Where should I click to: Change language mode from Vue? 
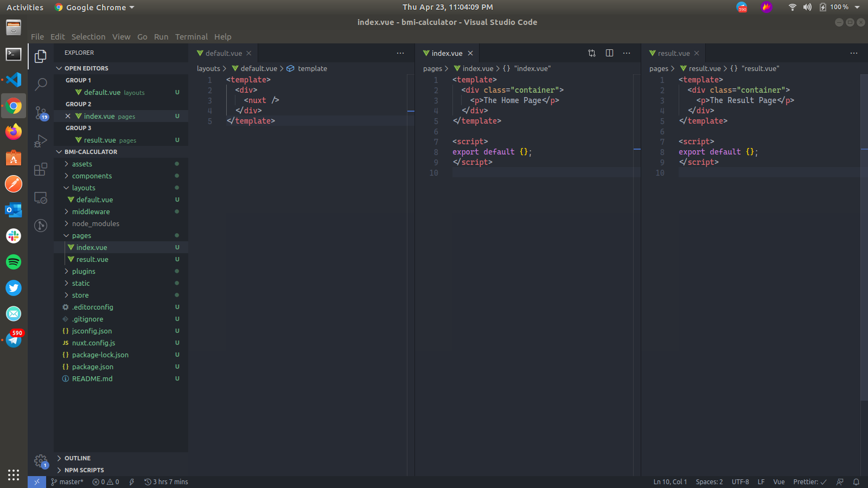point(779,482)
